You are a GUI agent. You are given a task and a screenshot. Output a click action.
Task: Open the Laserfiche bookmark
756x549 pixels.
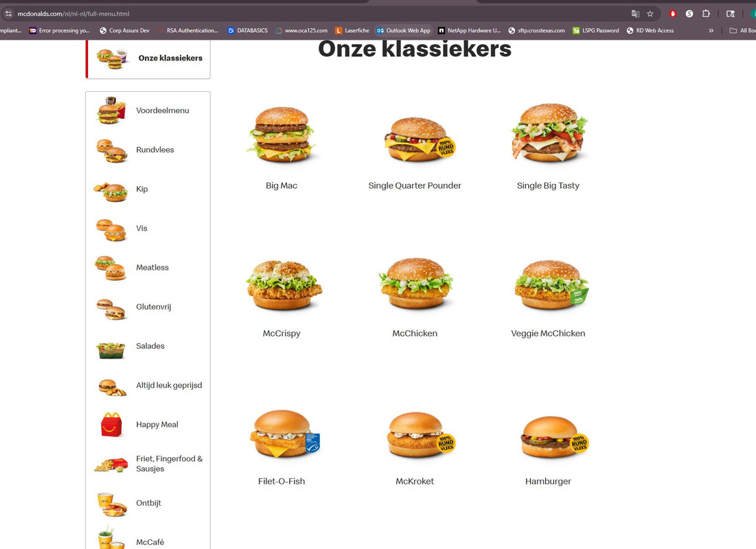tap(352, 30)
